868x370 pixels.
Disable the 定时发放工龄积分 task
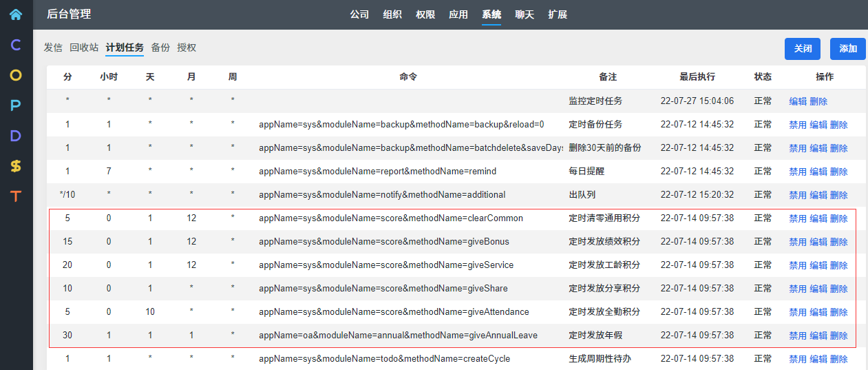tap(798, 265)
